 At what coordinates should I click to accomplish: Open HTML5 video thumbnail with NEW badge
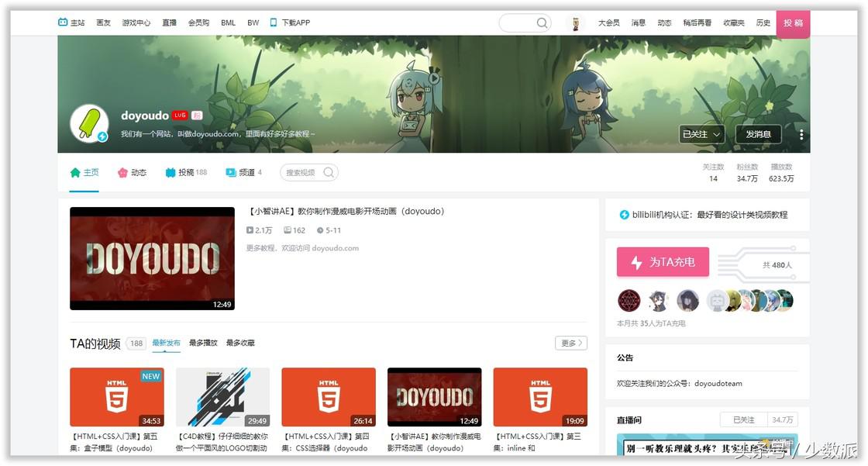pos(117,397)
